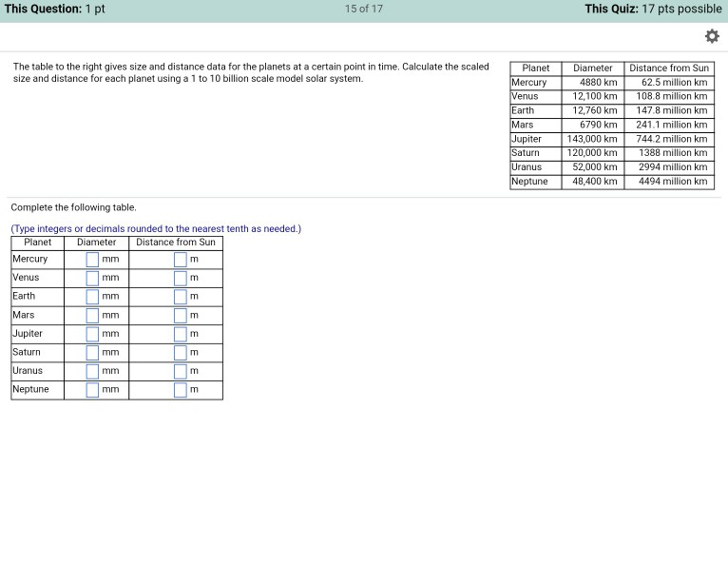Screen dimensions: 728x584
Task: Click the '4880 km' Mercury diameter cell
Action: point(593,82)
